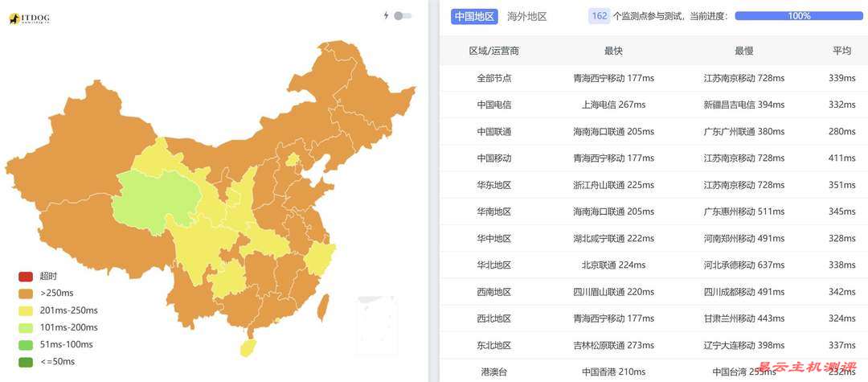The width and height of the screenshot is (868, 382).
Task: Click the yellow 201ms-250ms legend swatch
Action: (26, 310)
